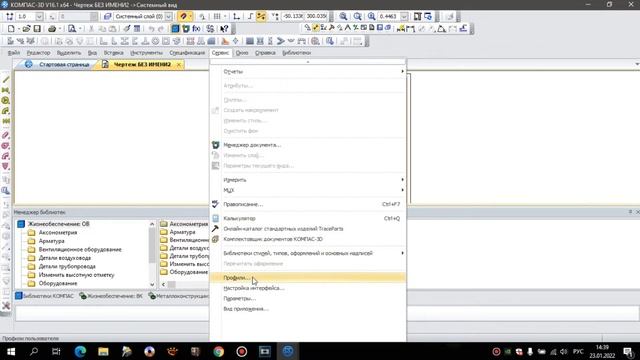
Task: Toggle the highlighted rounding mode icon
Action: click(x=261, y=16)
